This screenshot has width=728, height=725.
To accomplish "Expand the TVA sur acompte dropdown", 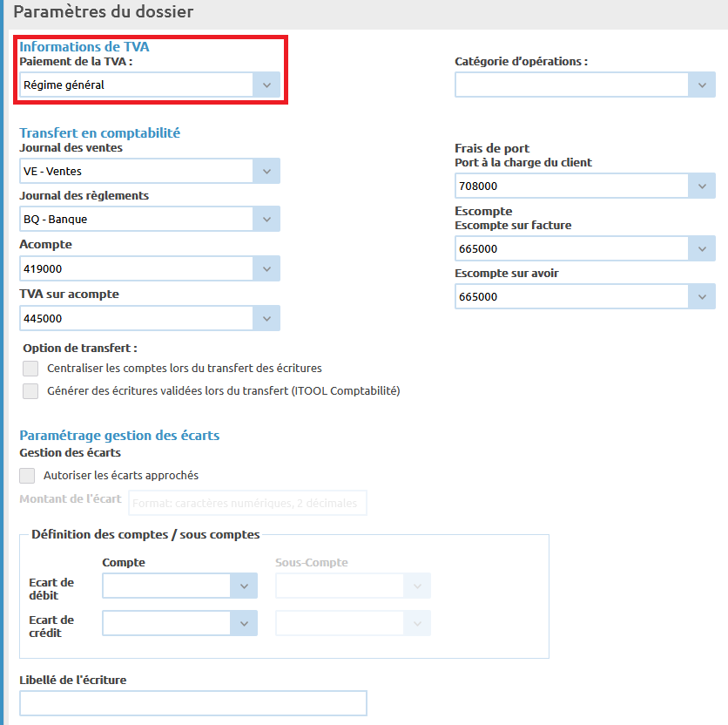I will click(266, 318).
